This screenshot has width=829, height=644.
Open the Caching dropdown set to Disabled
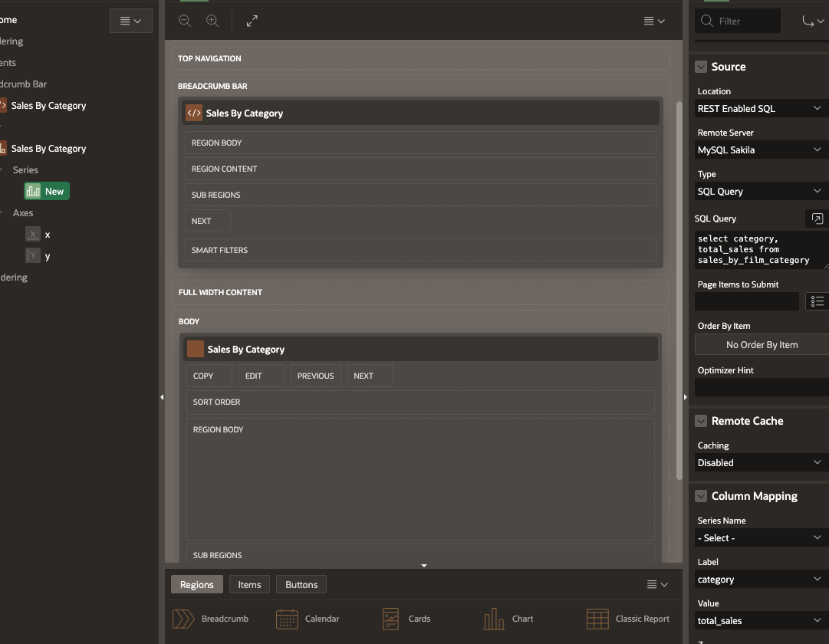[x=760, y=463]
